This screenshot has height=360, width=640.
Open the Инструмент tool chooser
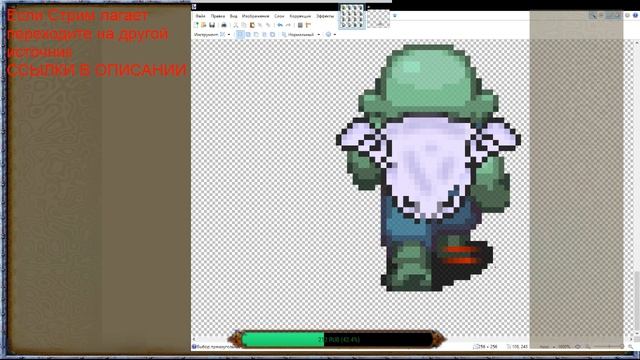(x=213, y=35)
